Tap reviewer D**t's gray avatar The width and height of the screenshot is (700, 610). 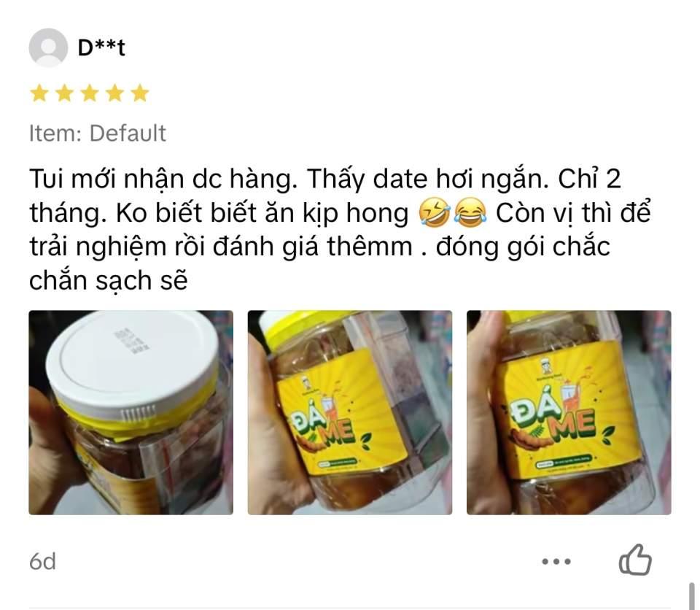click(48, 48)
